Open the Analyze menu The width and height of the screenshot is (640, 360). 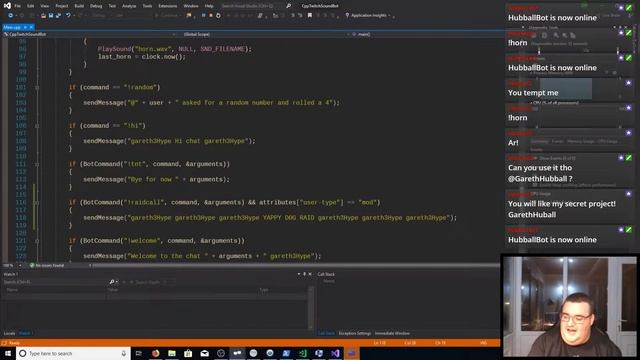pos(129,6)
